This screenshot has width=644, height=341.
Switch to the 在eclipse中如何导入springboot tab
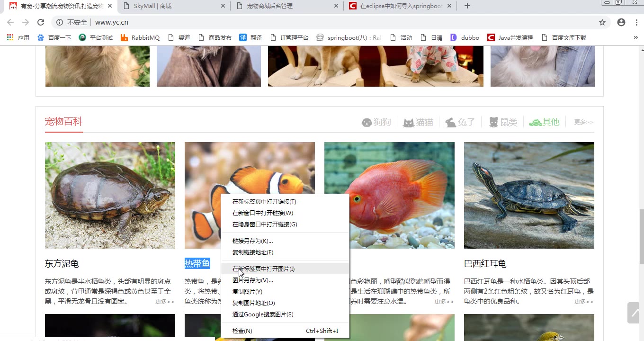[x=400, y=6]
